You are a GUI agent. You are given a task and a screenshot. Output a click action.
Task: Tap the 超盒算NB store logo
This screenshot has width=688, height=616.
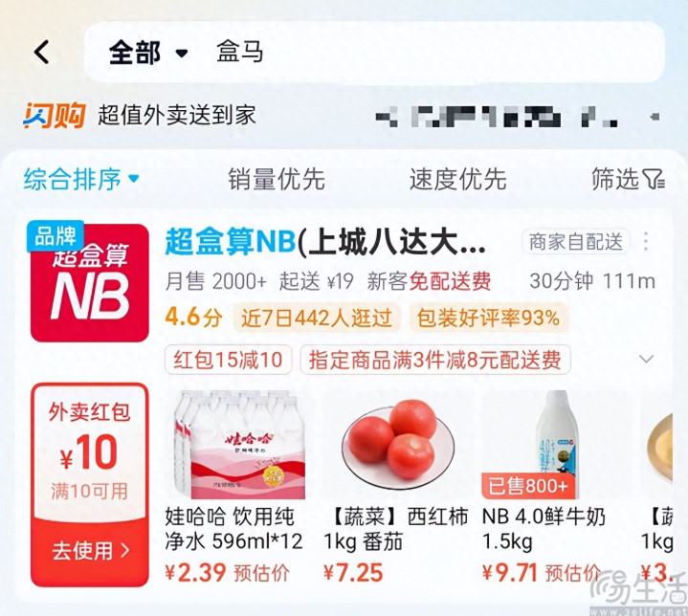tap(90, 283)
